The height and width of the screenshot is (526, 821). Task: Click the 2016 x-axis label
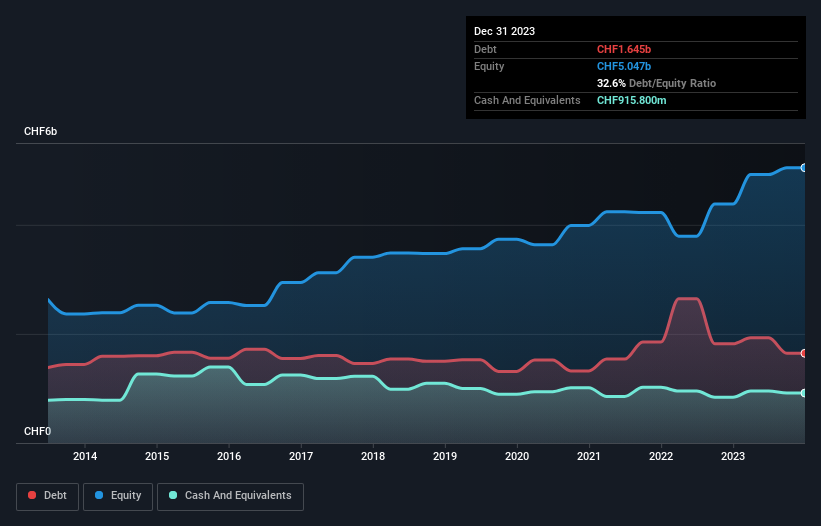[229, 456]
